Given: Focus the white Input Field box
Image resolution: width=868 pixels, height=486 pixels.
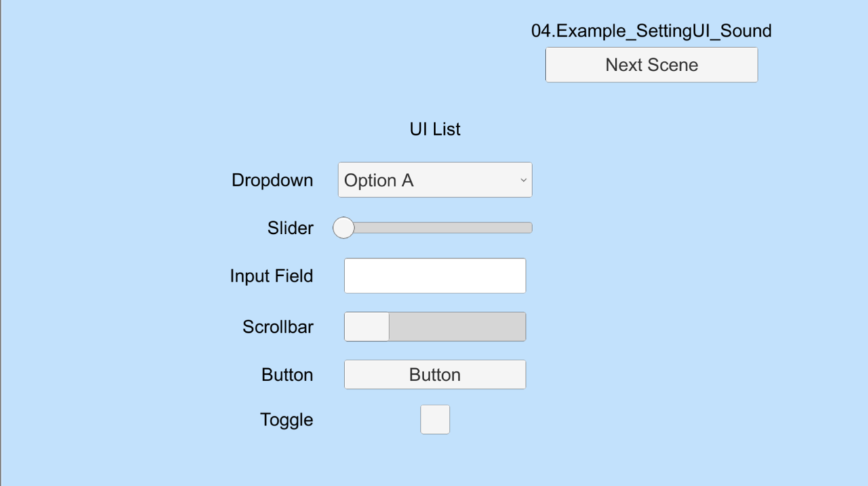Looking at the screenshot, I should pos(435,276).
